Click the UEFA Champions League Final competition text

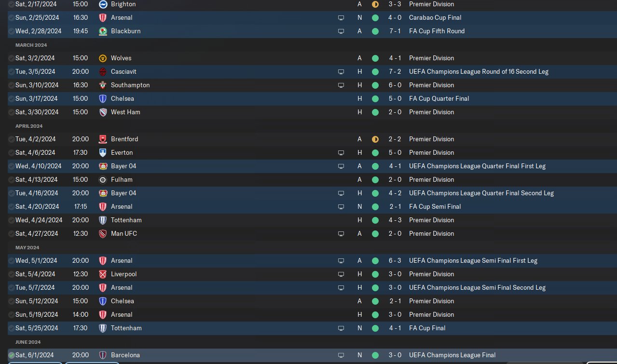click(452, 355)
